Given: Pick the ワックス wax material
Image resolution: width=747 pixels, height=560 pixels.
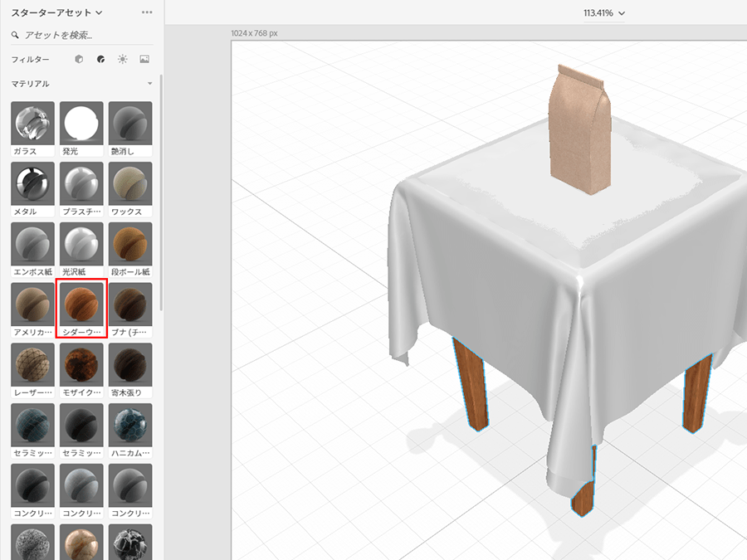Looking at the screenshot, I should 130,183.
